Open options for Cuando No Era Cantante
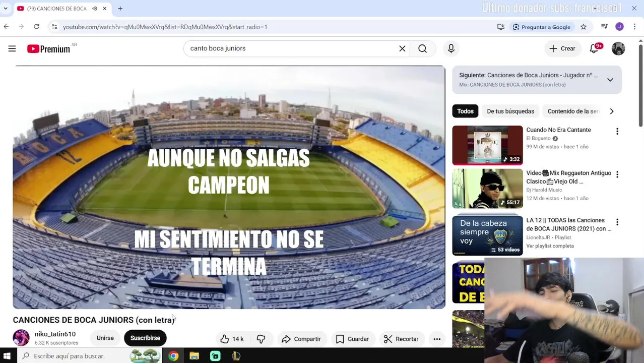This screenshot has width=644, height=363. pos(617,132)
